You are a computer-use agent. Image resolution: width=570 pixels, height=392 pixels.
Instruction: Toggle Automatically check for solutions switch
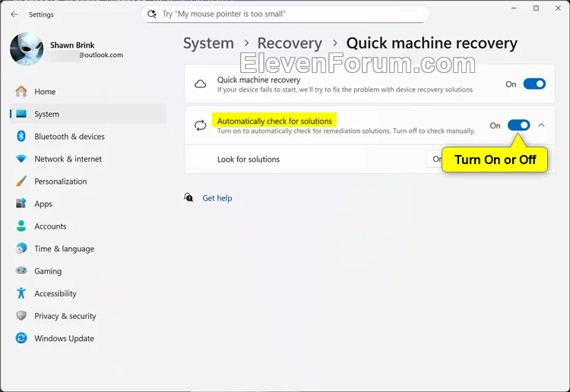click(x=519, y=125)
